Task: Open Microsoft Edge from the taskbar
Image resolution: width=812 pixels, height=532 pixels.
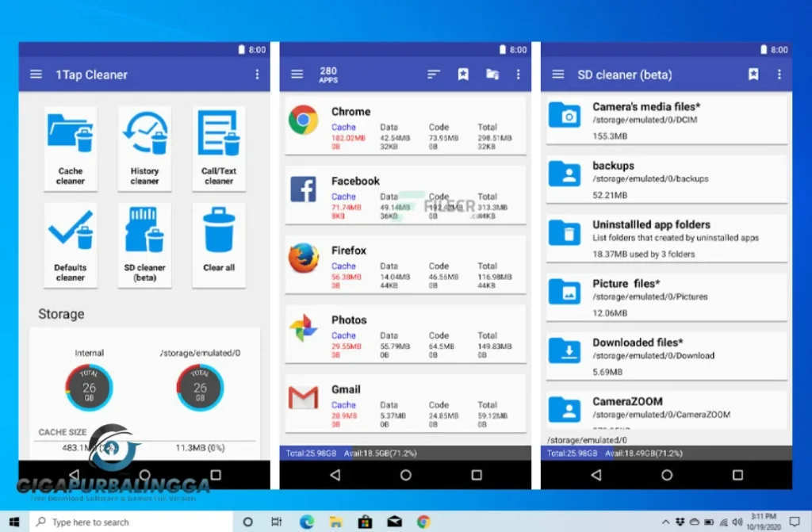Action: [x=306, y=522]
